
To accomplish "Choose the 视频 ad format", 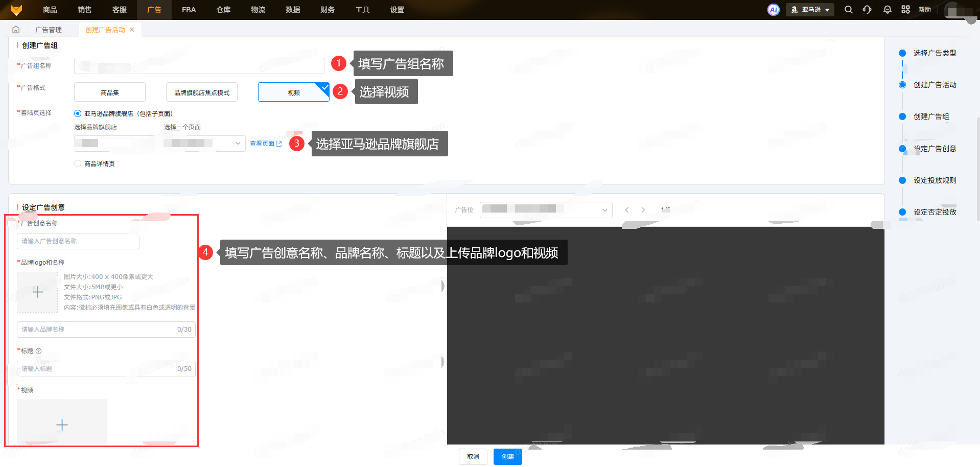I will pos(294,92).
